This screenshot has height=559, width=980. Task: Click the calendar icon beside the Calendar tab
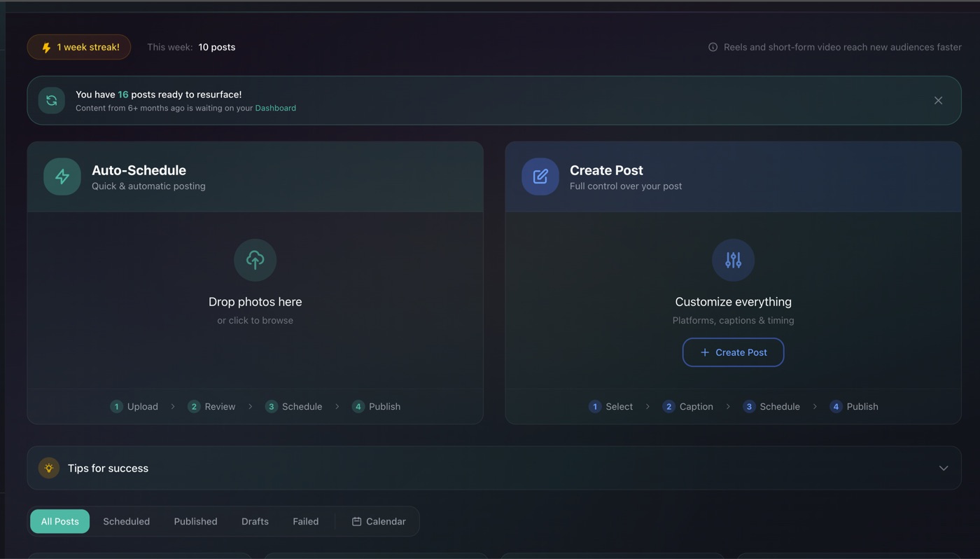coord(358,521)
